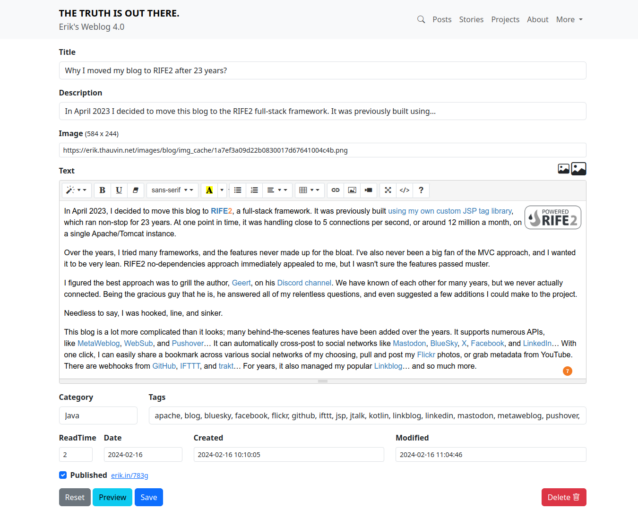Click the ReadTime field
The height and width of the screenshot is (510, 638).
(x=76, y=455)
